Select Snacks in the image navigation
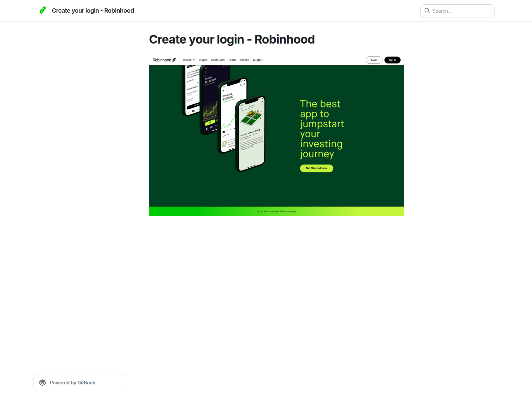Viewport: 532px width, 399px height. 244,60
